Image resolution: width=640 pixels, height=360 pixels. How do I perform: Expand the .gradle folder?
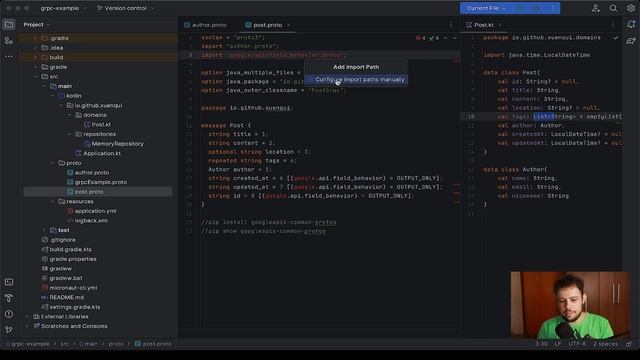(36, 38)
